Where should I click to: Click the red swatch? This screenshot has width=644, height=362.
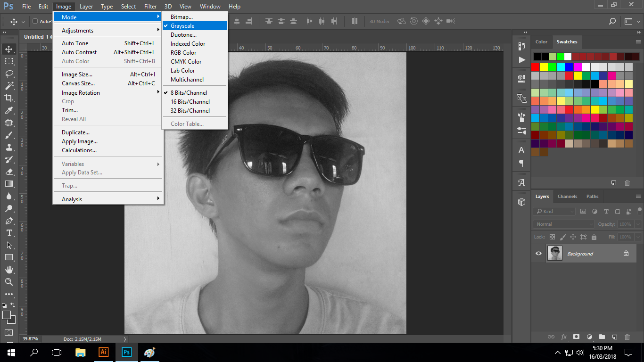[535, 67]
